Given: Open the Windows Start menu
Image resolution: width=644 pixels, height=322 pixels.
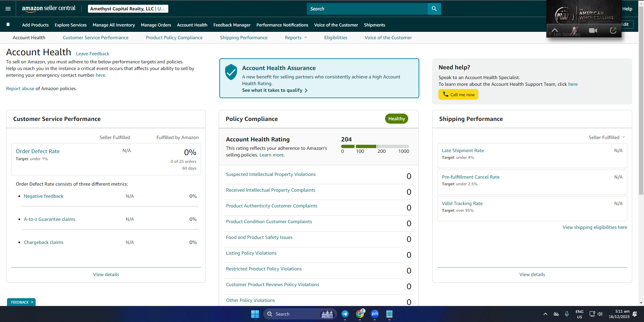Looking at the screenshot, I should coord(255,314).
